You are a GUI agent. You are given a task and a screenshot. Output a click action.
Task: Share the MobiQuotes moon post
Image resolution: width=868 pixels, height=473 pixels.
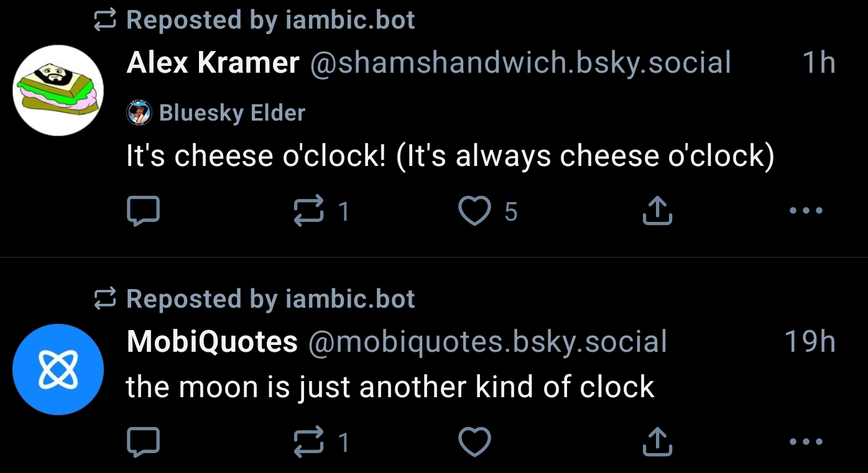tap(657, 442)
